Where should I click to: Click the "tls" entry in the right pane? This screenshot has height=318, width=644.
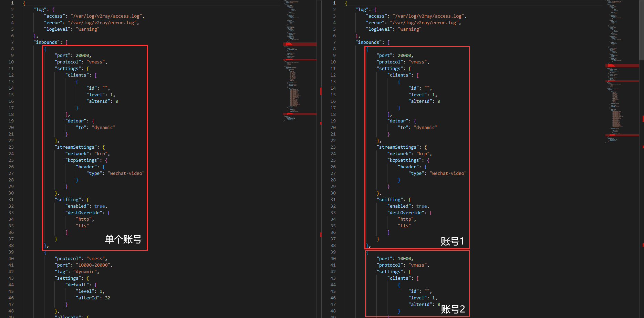click(404, 226)
